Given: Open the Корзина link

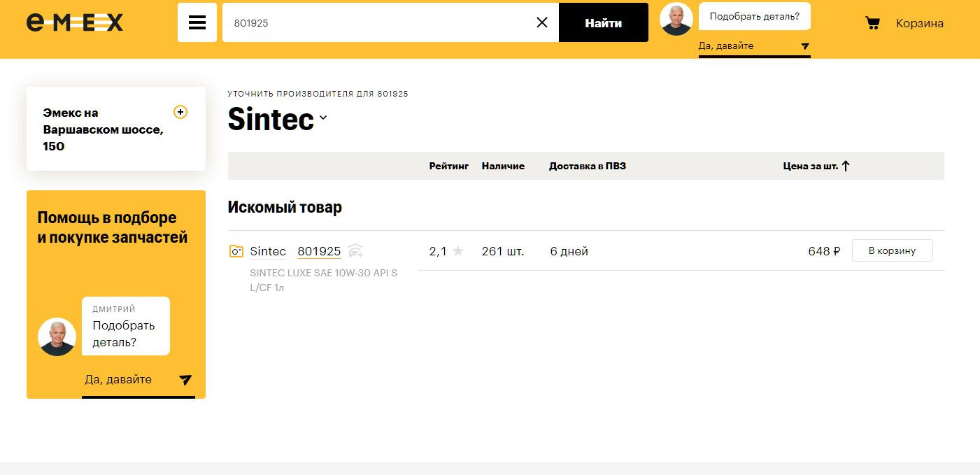Looking at the screenshot, I should pos(920,23).
